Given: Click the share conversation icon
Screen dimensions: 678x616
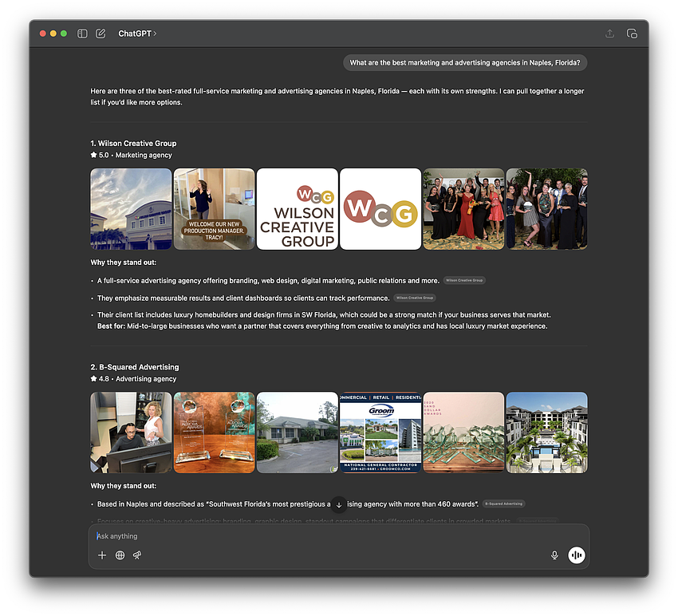Looking at the screenshot, I should [x=609, y=34].
